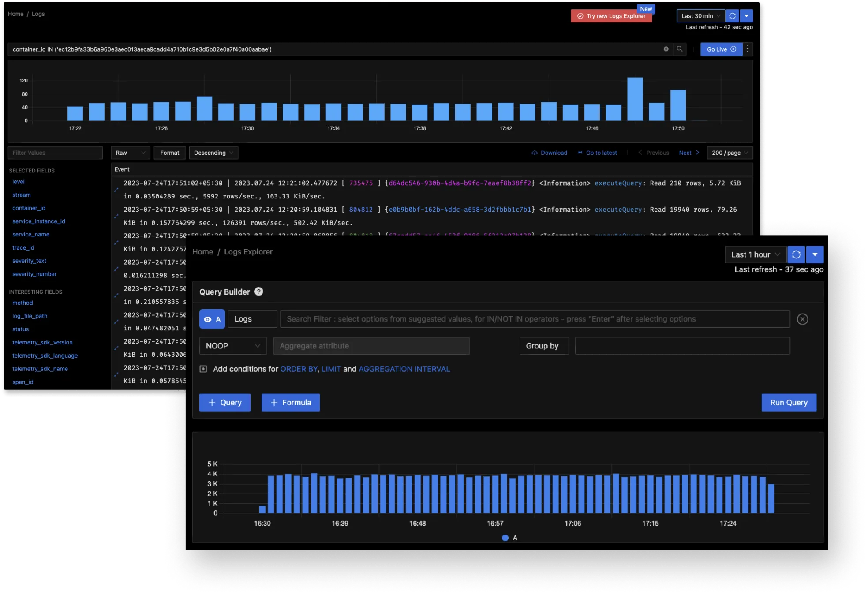The height and width of the screenshot is (595, 868).
Task: Select the stream field
Action: [22, 195]
